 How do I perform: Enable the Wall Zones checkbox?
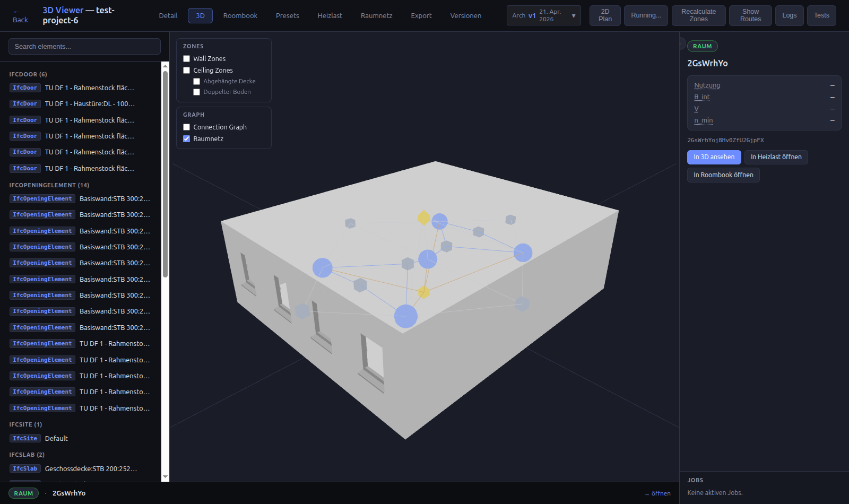click(x=186, y=59)
